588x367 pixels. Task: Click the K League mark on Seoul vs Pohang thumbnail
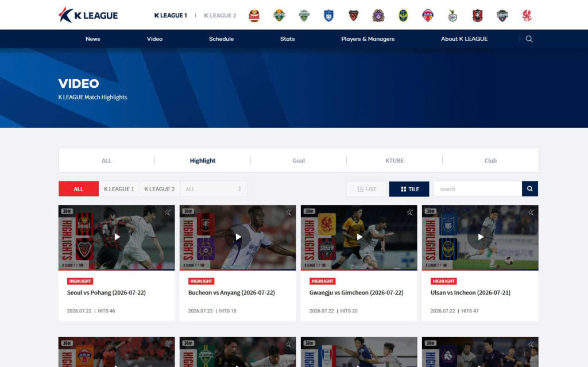click(x=167, y=213)
